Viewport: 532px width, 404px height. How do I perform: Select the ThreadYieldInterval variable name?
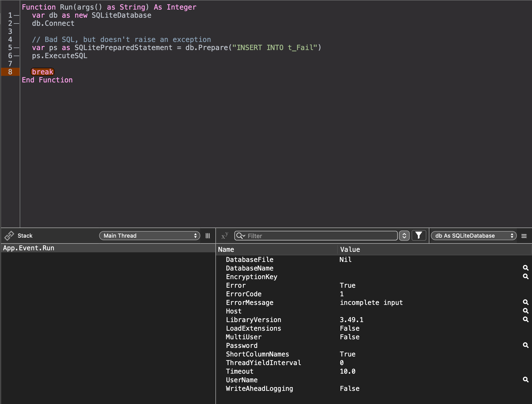(x=263, y=363)
